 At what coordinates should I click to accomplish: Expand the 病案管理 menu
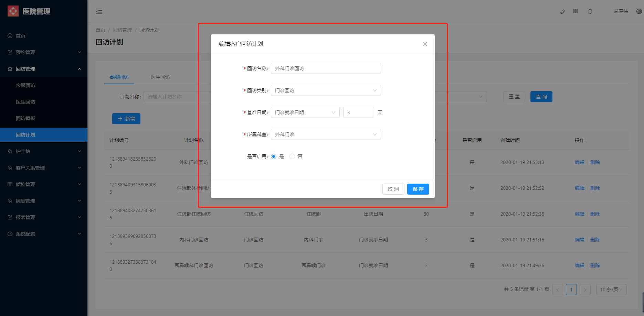tap(80, 201)
